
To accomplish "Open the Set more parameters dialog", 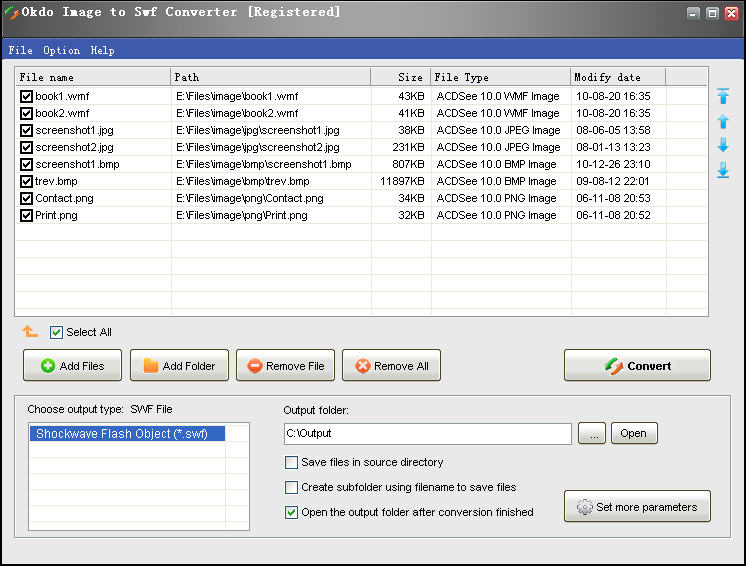I will (x=637, y=507).
